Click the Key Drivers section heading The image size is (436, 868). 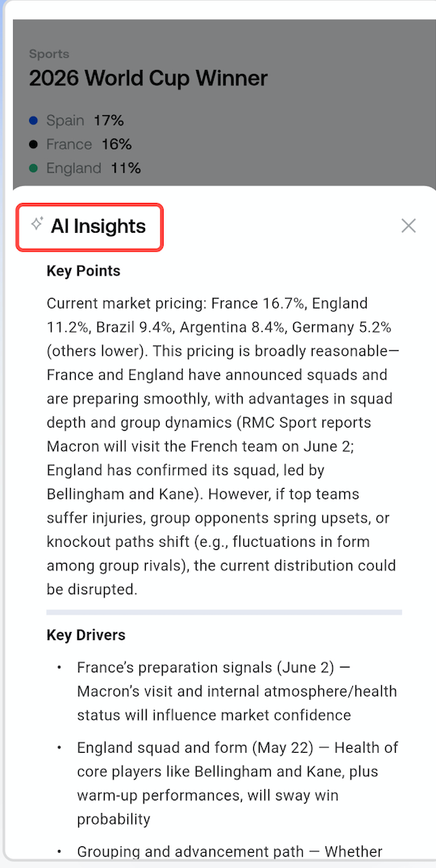tap(86, 635)
